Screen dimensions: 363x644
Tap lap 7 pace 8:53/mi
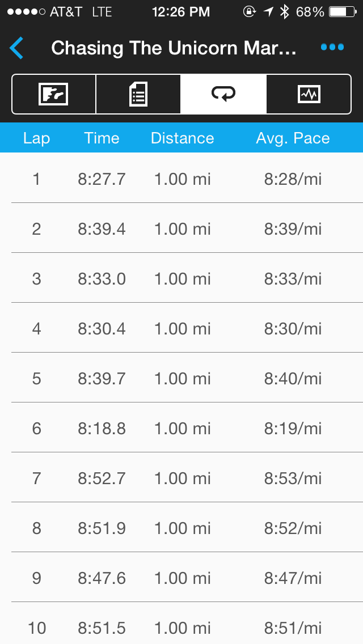click(x=293, y=478)
